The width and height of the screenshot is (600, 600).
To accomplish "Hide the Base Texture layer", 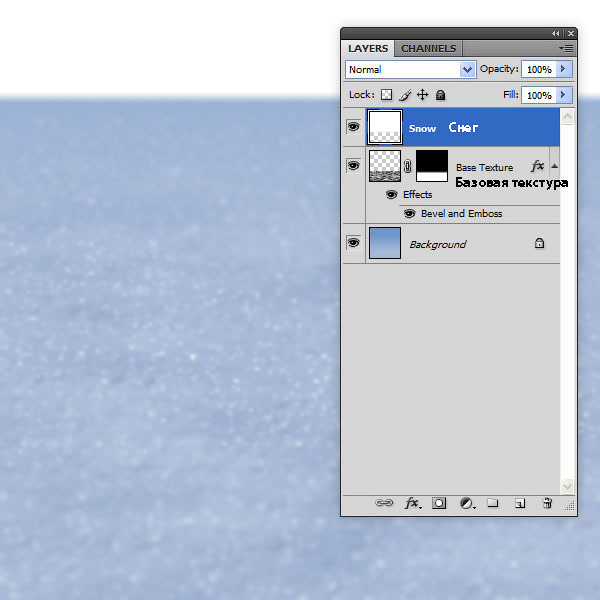I will (x=353, y=166).
